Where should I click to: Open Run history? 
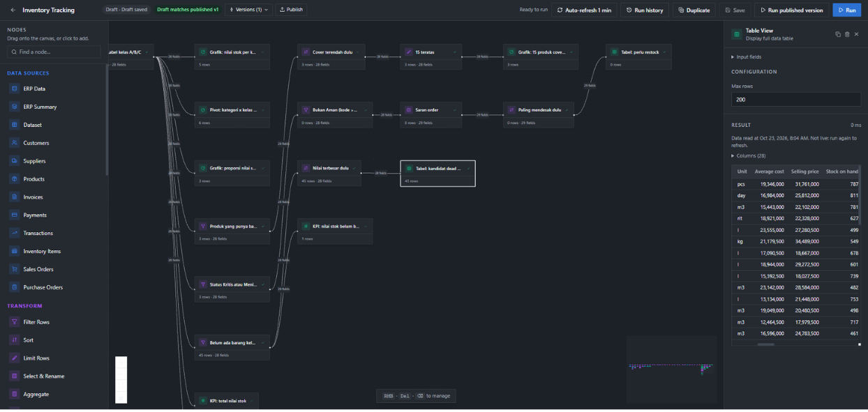(645, 10)
